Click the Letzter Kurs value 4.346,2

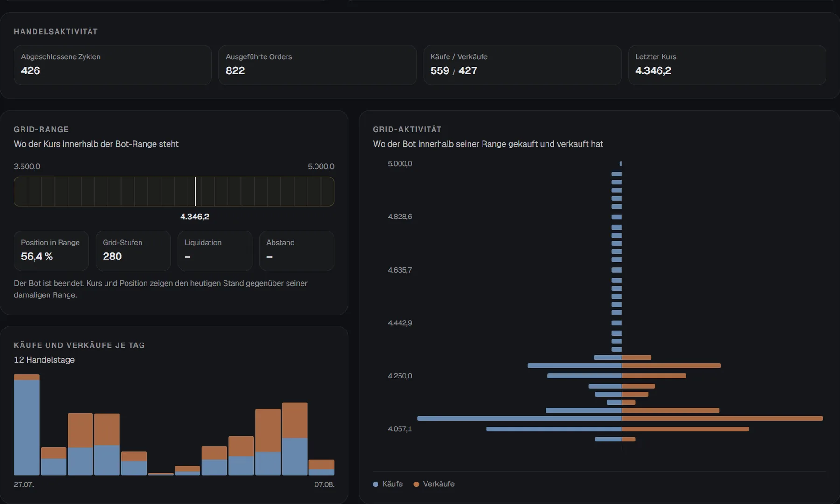pos(653,70)
